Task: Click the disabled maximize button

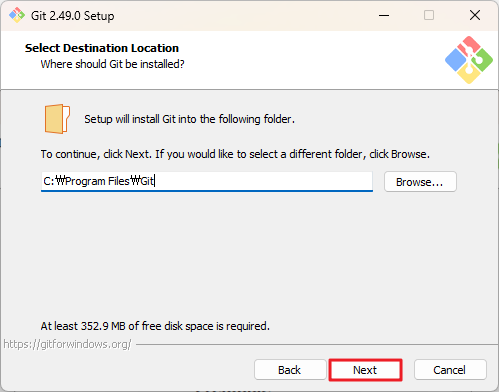Action: (x=429, y=15)
